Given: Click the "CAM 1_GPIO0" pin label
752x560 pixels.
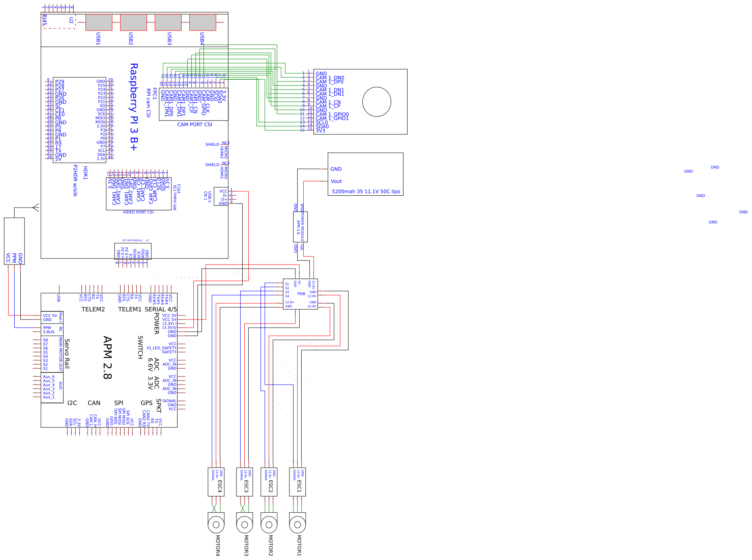Looking at the screenshot, I should (x=332, y=115).
